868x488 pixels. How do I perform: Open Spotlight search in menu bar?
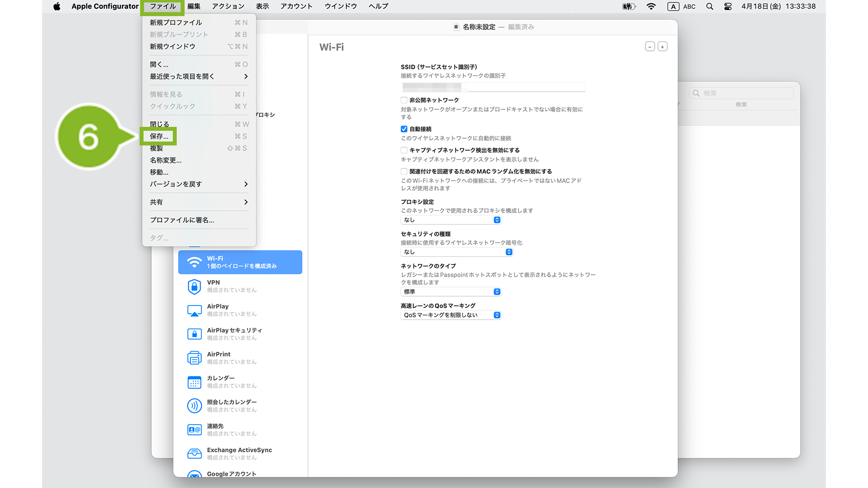coord(710,6)
